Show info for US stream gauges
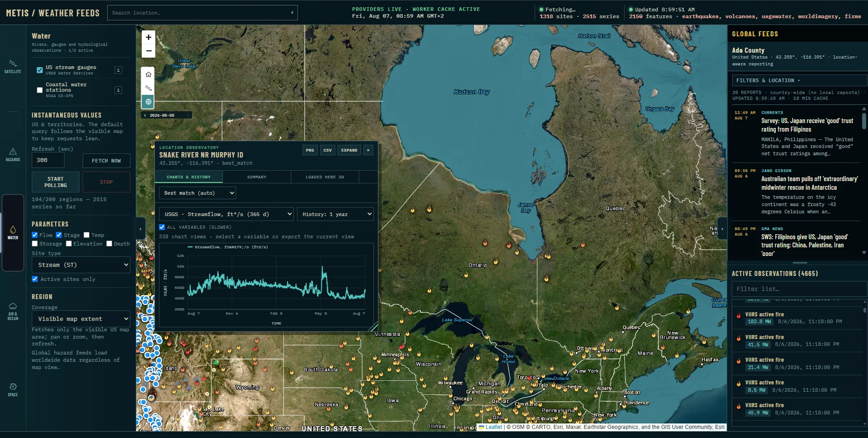Image resolution: width=868 pixels, height=438 pixels. pos(118,70)
